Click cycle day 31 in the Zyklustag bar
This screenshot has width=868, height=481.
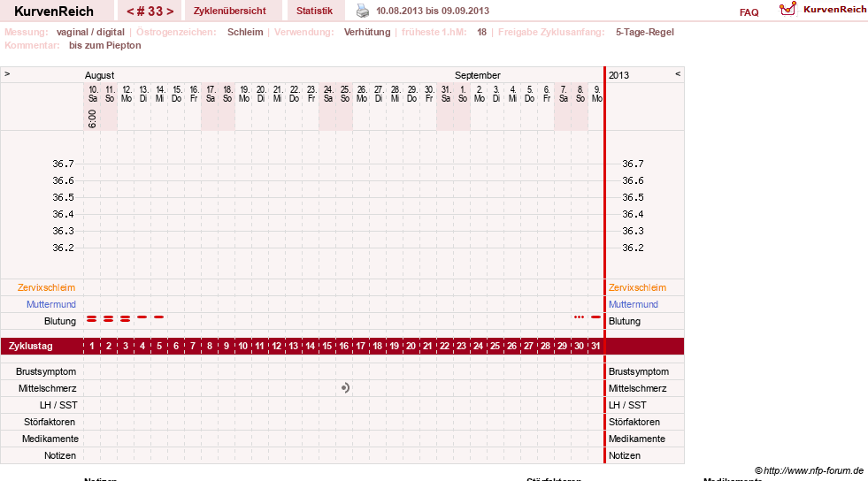point(595,346)
